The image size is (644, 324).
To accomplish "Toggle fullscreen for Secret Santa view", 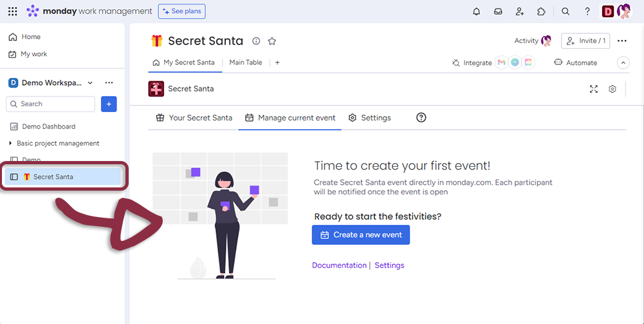I will point(594,89).
